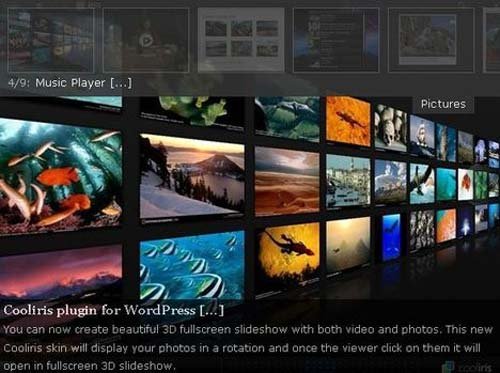Select the fourth dark list thumbnail

(336, 40)
